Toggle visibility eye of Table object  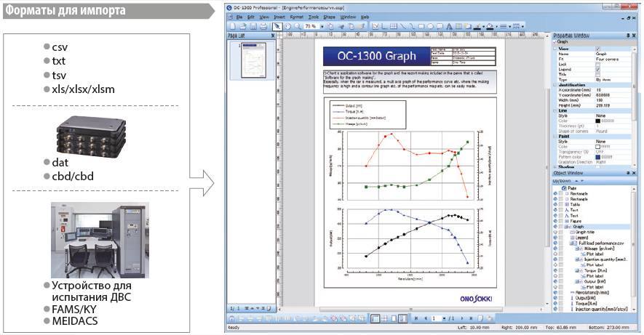click(x=556, y=204)
